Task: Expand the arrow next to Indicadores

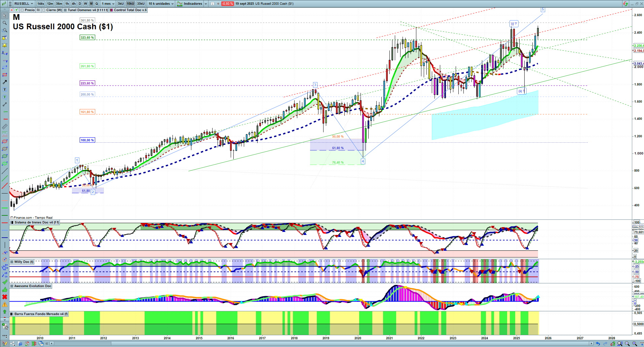Action: click(205, 4)
